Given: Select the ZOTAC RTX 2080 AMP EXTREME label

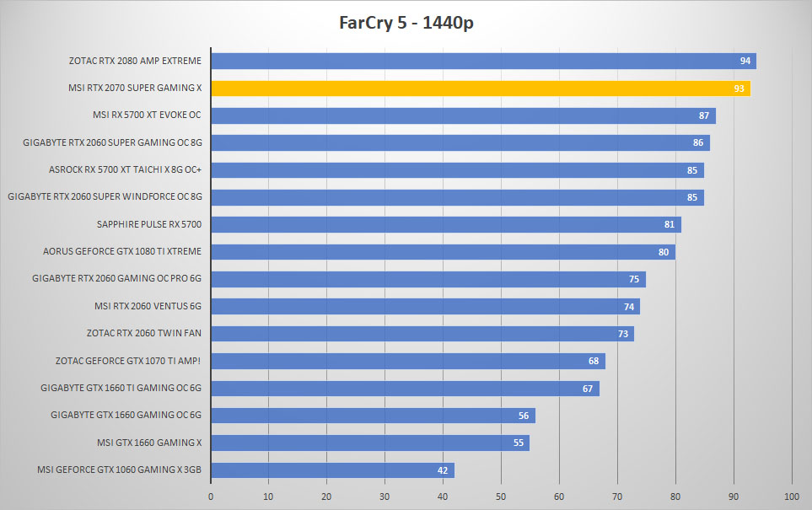Looking at the screenshot, I should click(x=135, y=61).
